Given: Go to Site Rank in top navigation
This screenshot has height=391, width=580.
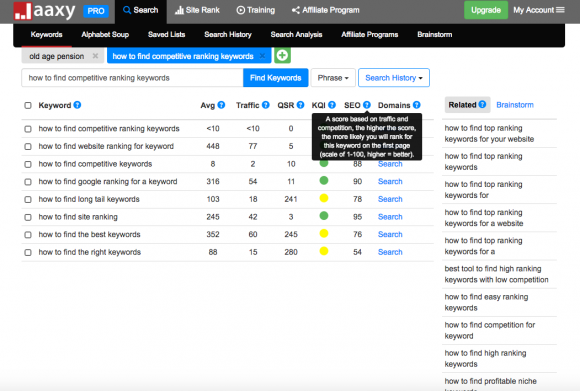Looking at the screenshot, I should 197,10.
